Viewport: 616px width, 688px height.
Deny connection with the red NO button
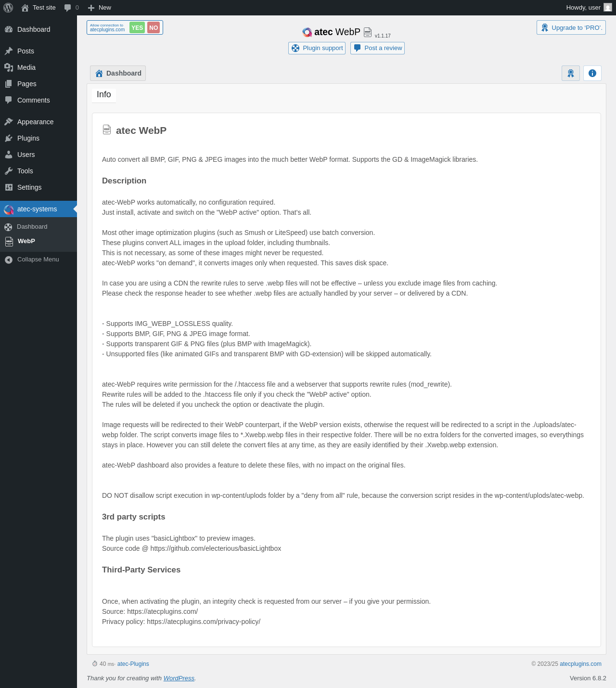pos(154,28)
